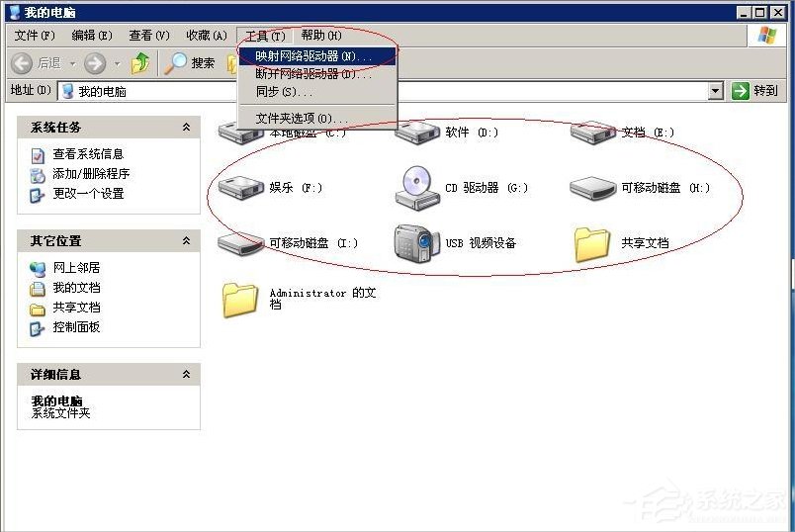Click the 更改一个设置 icon
This screenshot has width=795, height=532.
point(38,195)
